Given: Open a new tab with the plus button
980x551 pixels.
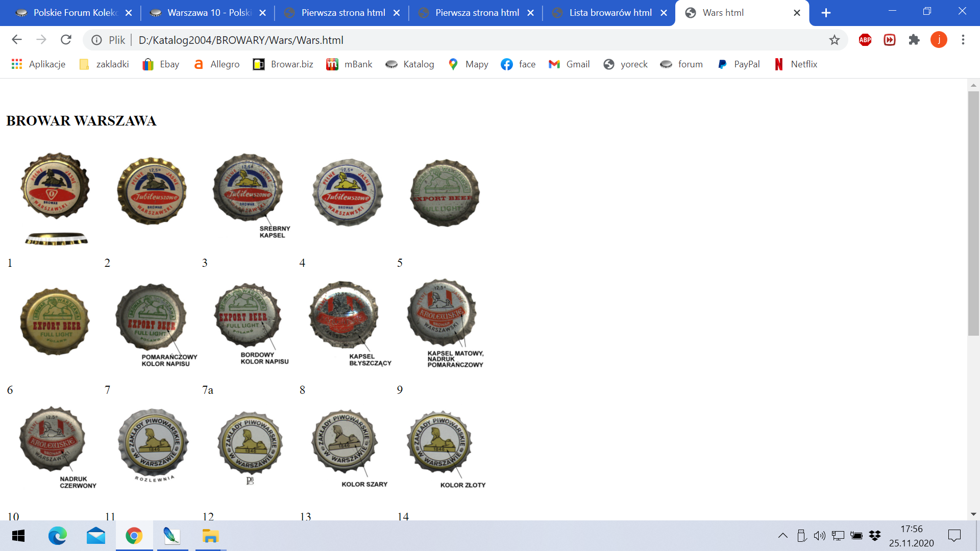Looking at the screenshot, I should 826,13.
